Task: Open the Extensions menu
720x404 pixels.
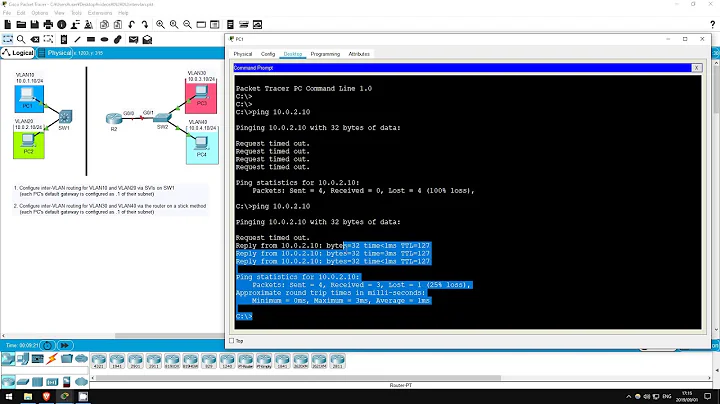Action: [x=100, y=13]
